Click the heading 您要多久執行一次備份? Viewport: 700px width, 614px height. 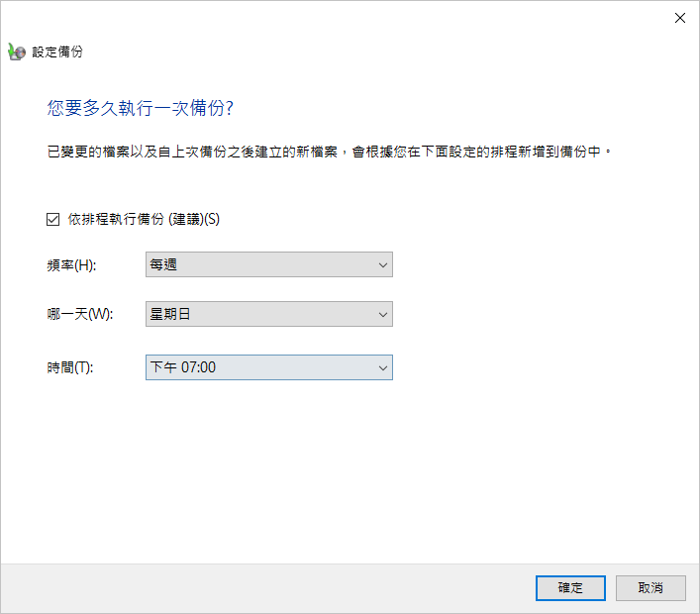click(141, 108)
